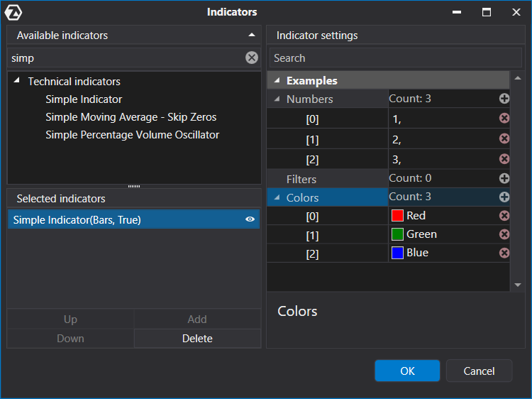Toggle visibility of Simple Indicator(Bars, True)
Viewport: 532px width, 399px height.
tap(250, 219)
